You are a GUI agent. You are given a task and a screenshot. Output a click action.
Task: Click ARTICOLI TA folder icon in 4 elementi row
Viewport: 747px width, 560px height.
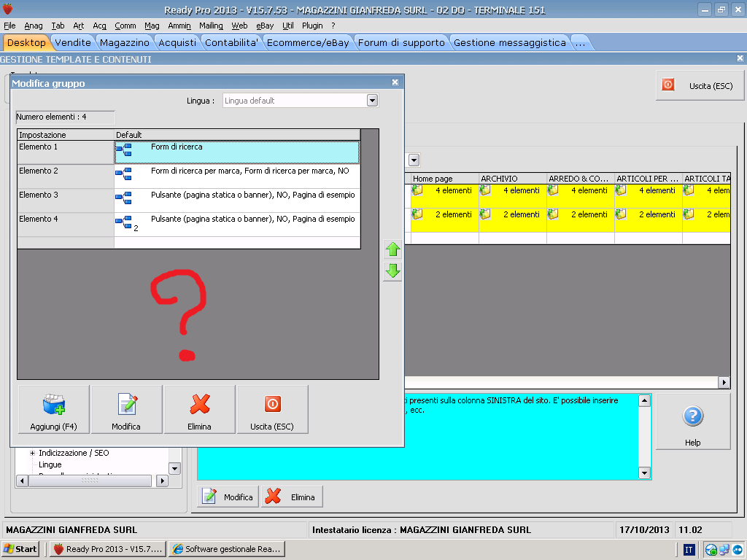689,190
